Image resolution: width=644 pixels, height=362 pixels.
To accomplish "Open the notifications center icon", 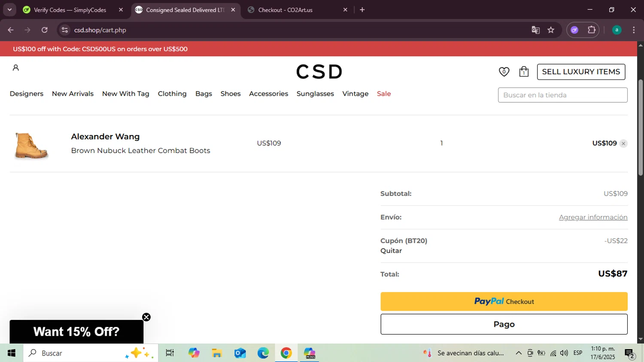I will click(x=630, y=353).
